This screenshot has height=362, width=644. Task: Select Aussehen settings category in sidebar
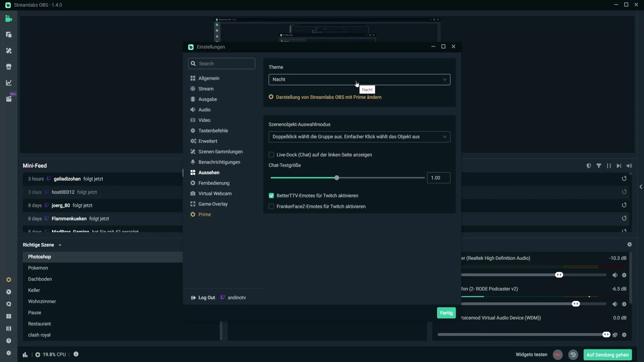click(x=209, y=172)
